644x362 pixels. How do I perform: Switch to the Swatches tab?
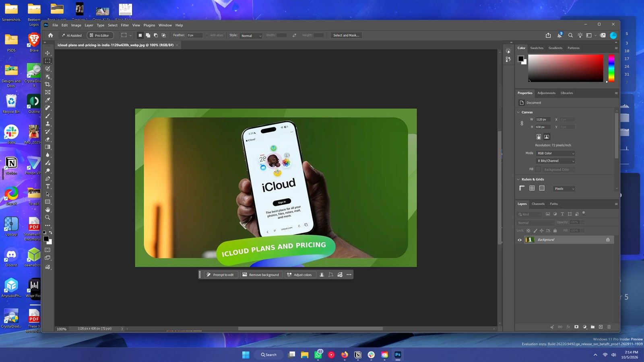click(x=537, y=48)
